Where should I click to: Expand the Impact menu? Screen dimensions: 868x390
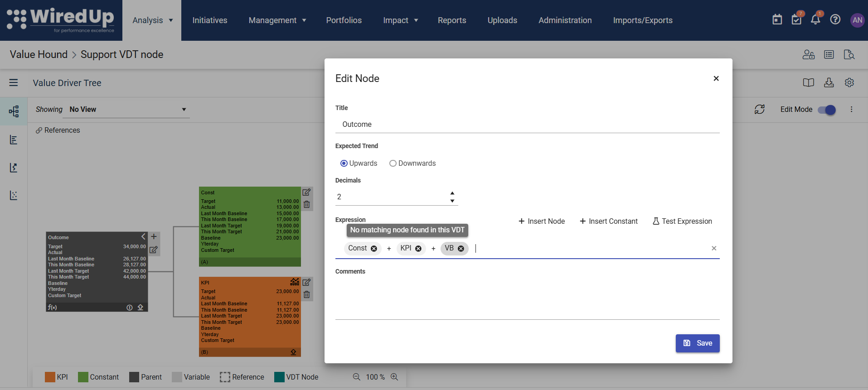point(400,20)
